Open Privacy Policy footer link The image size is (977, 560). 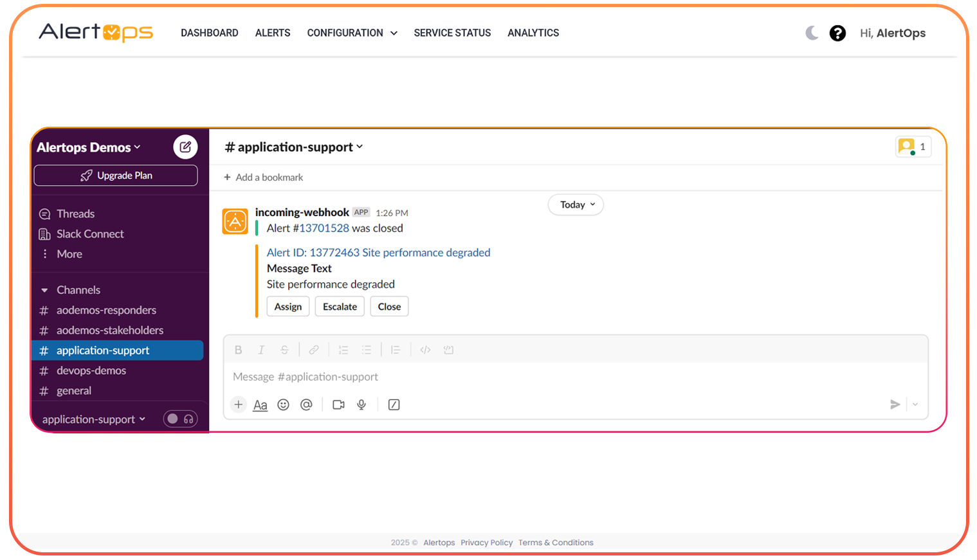(486, 543)
